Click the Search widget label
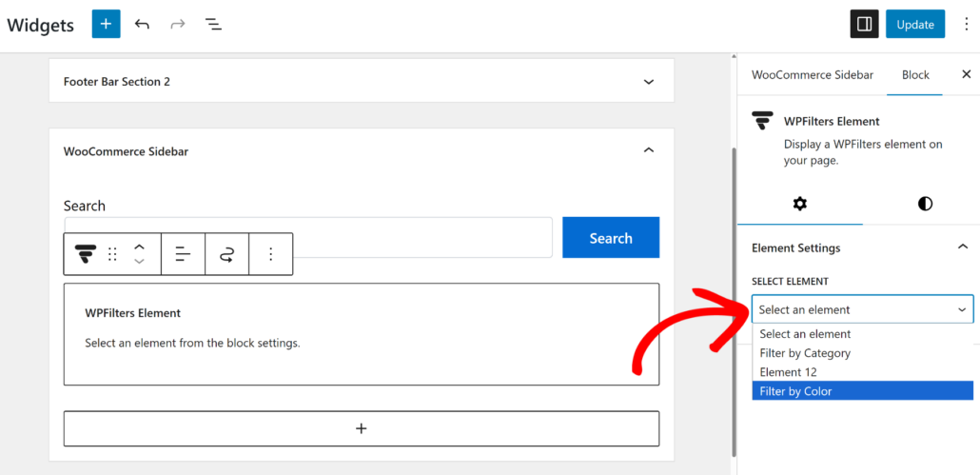The height and width of the screenshot is (475, 980). tap(85, 206)
